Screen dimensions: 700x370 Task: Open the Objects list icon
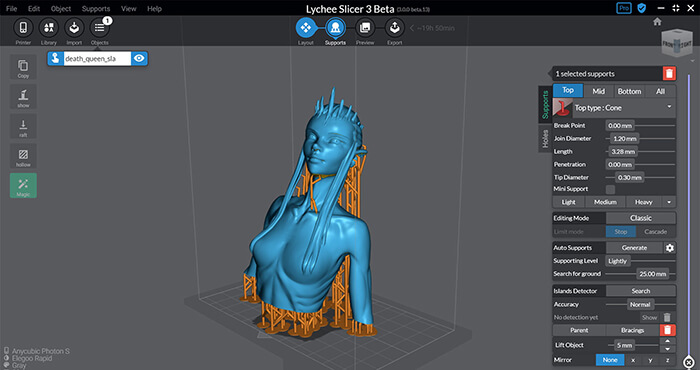pyautogui.click(x=100, y=28)
